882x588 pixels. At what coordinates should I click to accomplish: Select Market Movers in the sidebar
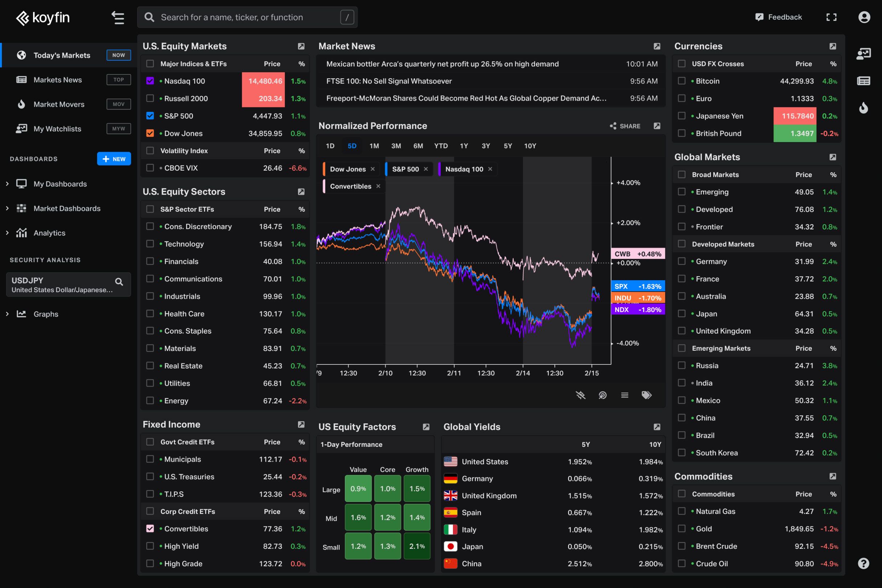59,104
